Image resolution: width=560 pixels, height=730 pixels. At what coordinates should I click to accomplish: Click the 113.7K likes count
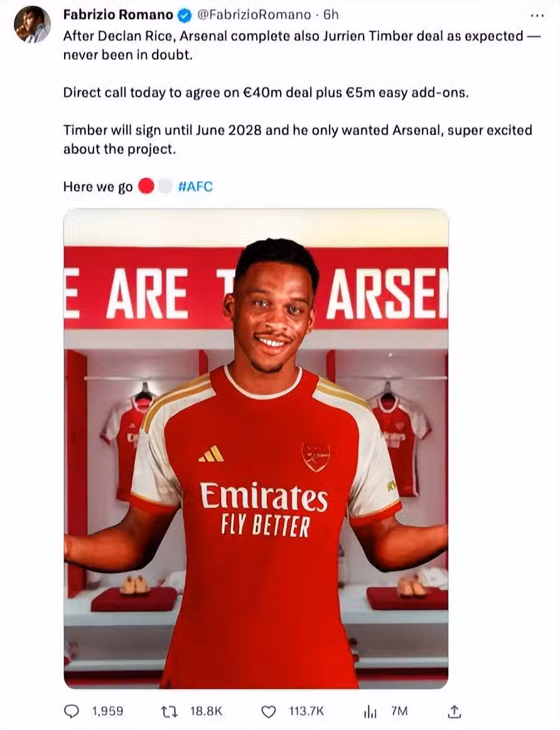coord(306,711)
